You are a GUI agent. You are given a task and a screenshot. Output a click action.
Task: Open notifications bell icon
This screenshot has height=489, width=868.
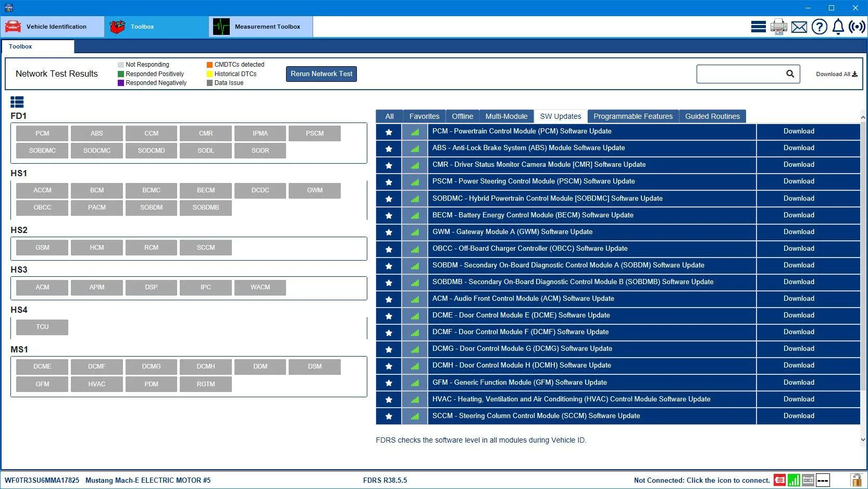pos(838,27)
